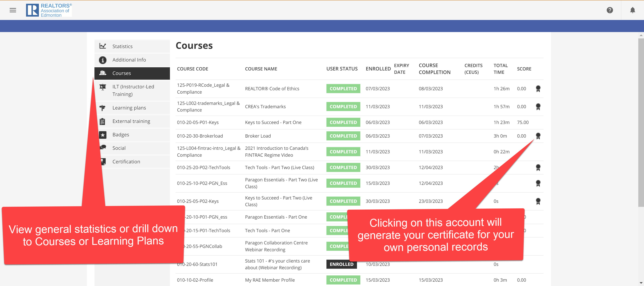Image resolution: width=644 pixels, height=286 pixels.
Task: Open the notifications bell
Action: 632,10
